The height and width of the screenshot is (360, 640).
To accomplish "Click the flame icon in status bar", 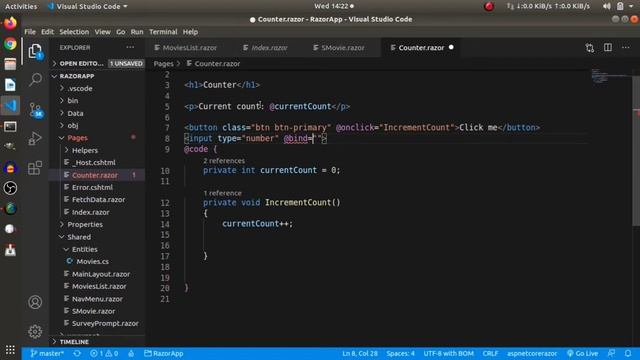I will pos(131,353).
